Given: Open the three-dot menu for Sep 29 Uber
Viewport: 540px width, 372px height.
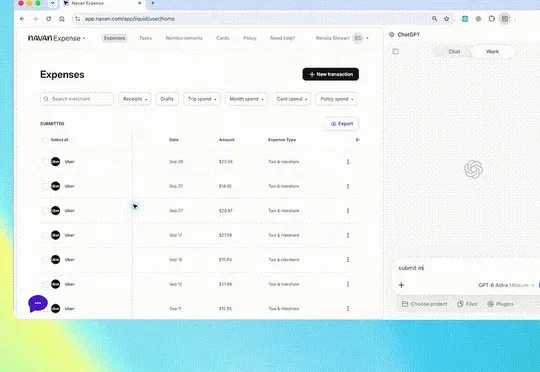Looking at the screenshot, I should pos(348,162).
